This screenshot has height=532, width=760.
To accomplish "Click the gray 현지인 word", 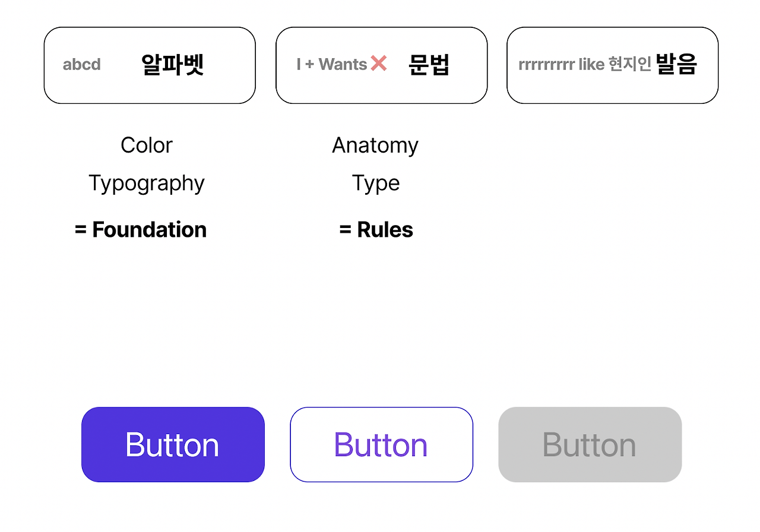I will click(x=630, y=64).
